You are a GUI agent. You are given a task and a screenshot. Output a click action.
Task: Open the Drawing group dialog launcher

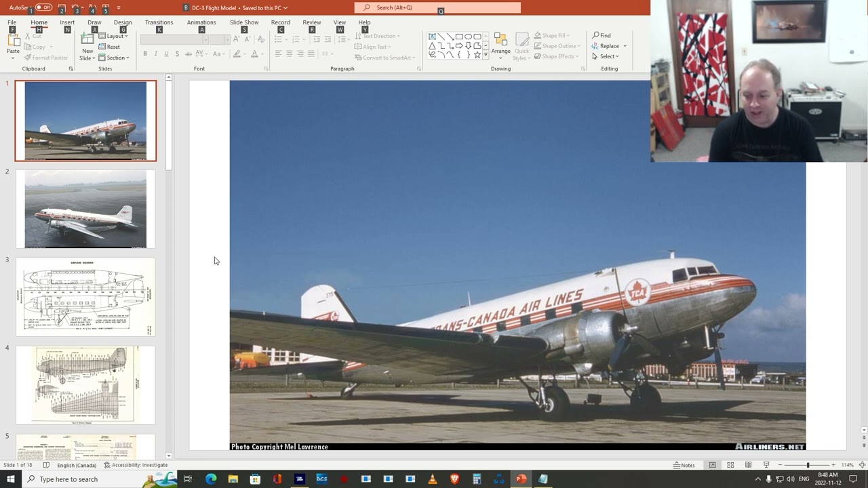(x=583, y=68)
